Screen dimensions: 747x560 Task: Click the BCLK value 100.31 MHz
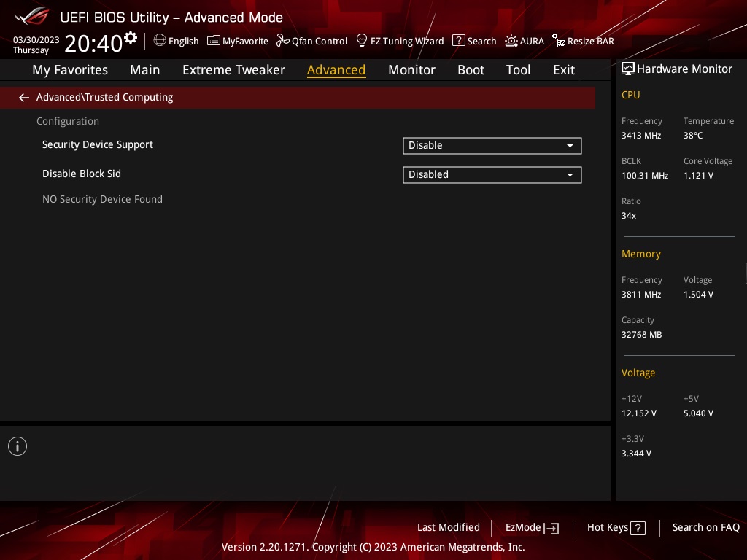coord(645,176)
